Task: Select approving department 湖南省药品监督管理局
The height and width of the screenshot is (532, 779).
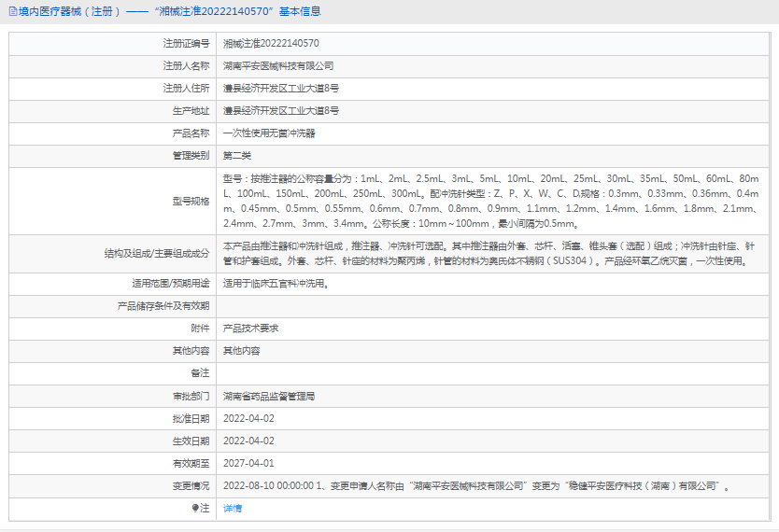Action: (x=269, y=396)
